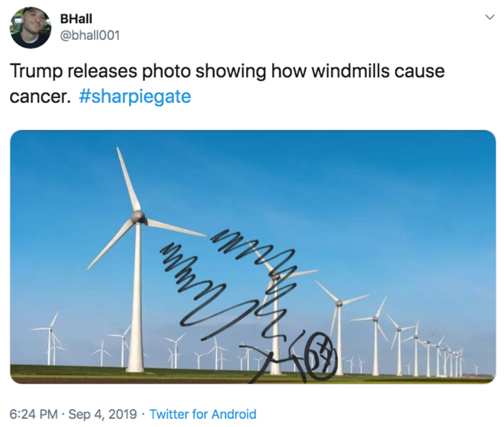
Task: Click the largest foreground turbine tower in the photo
Action: tap(137, 297)
